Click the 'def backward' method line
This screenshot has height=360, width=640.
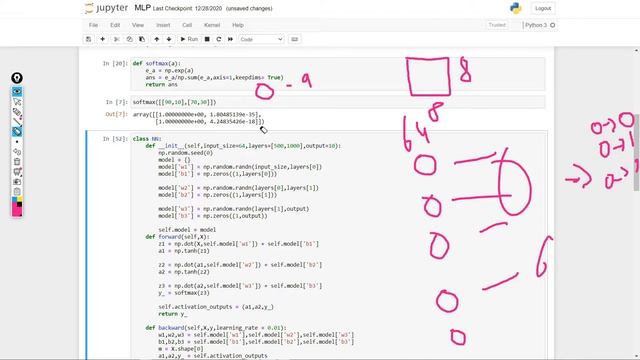point(216,328)
